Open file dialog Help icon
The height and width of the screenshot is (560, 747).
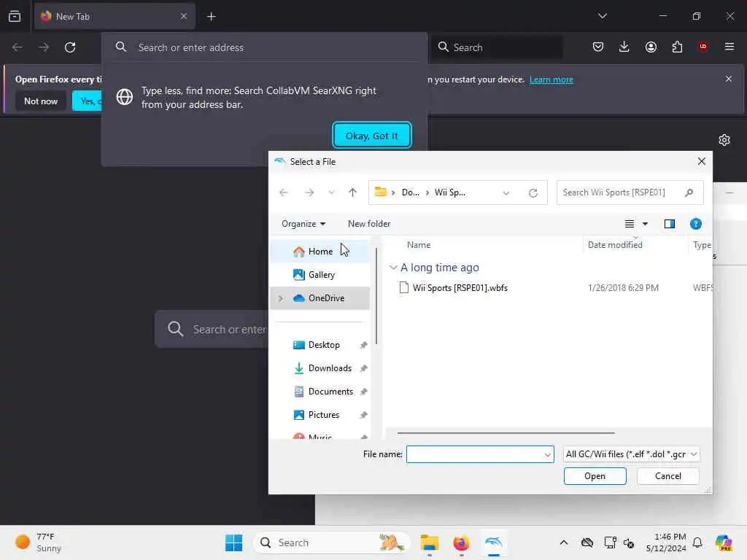click(x=695, y=224)
